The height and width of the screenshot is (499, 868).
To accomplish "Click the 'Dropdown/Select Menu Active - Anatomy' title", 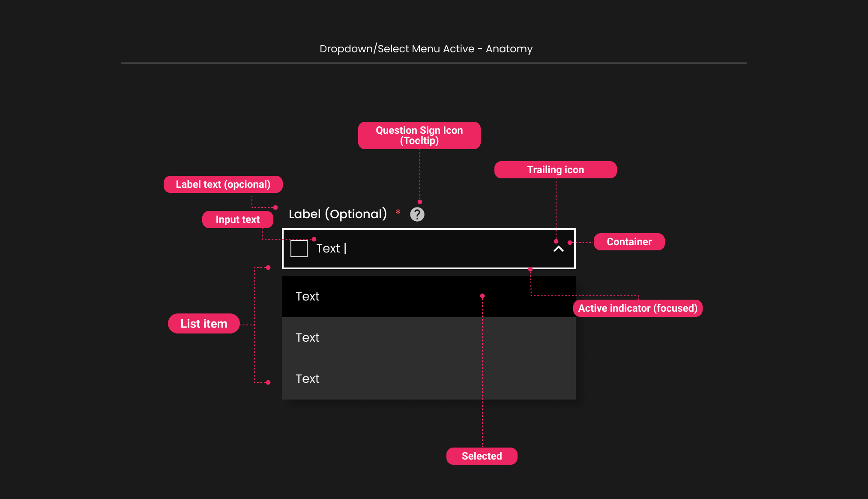I will (426, 49).
